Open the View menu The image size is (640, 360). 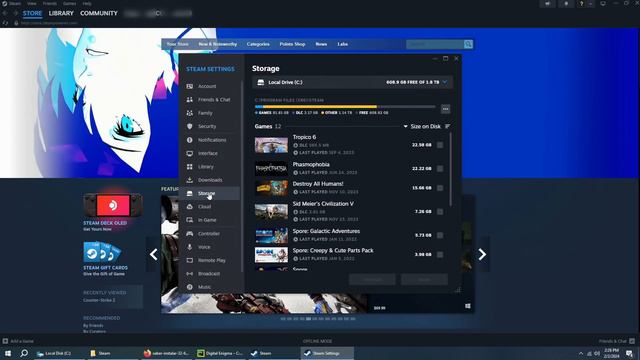pos(31,3)
